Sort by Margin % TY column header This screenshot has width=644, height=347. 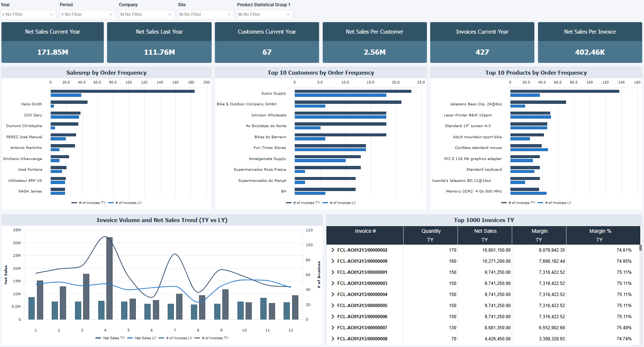click(x=603, y=235)
